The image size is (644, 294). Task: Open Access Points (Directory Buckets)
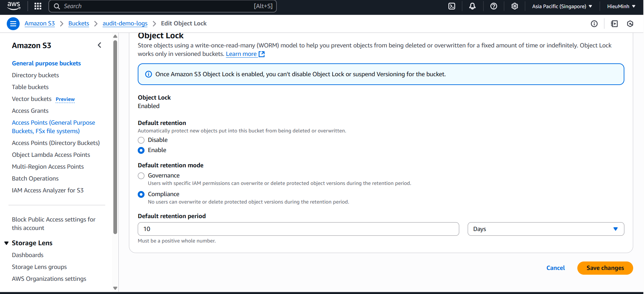[56, 143]
